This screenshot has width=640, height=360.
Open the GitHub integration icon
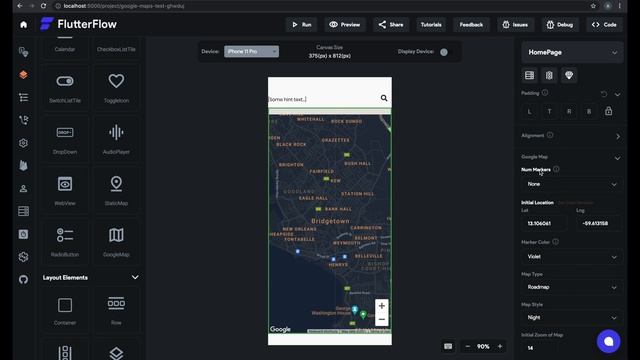23,280
